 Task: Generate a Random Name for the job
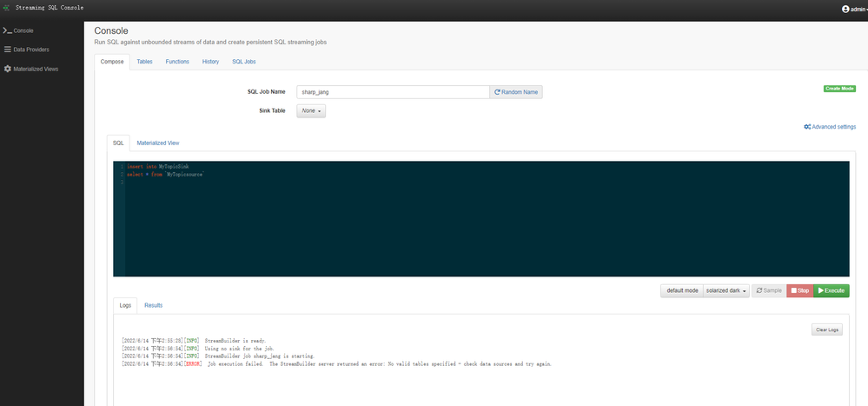tap(516, 92)
